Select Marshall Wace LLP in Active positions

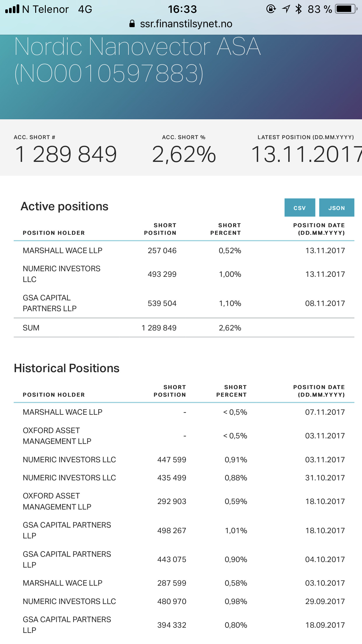coord(63,251)
